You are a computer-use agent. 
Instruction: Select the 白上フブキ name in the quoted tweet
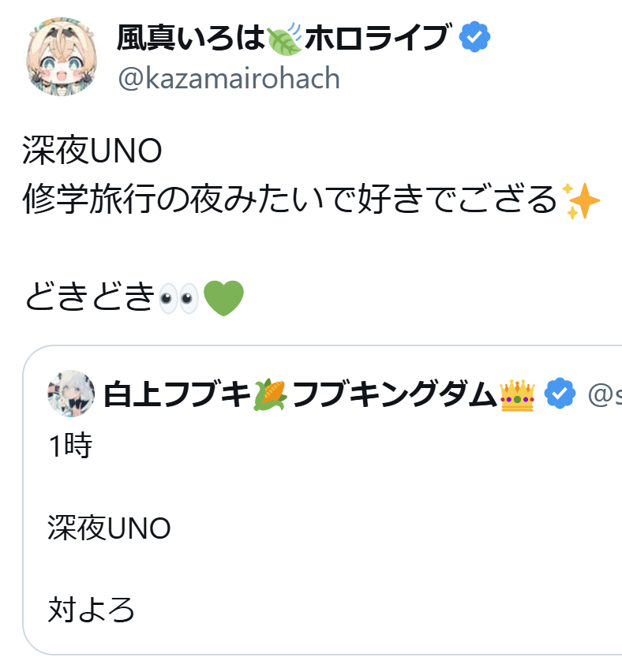pos(177,394)
